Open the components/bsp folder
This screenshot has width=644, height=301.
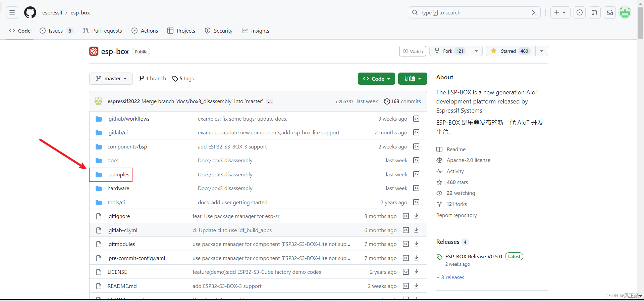pos(127,146)
